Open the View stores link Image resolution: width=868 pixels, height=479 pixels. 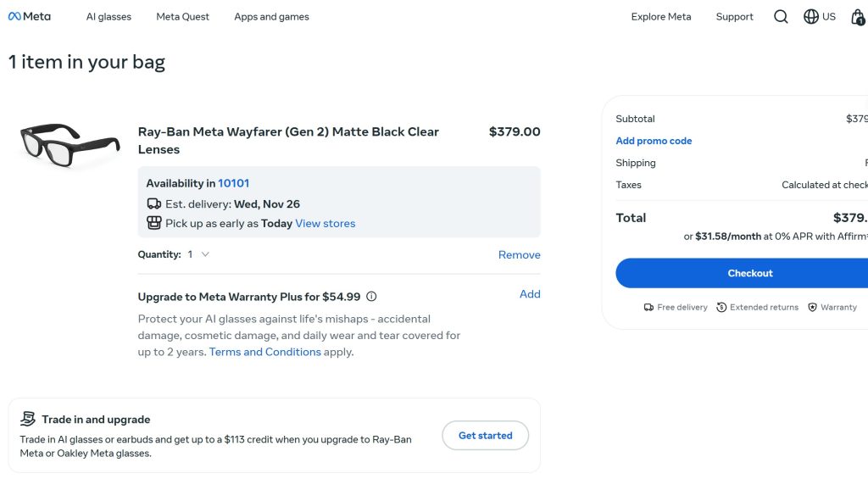pyautogui.click(x=325, y=224)
